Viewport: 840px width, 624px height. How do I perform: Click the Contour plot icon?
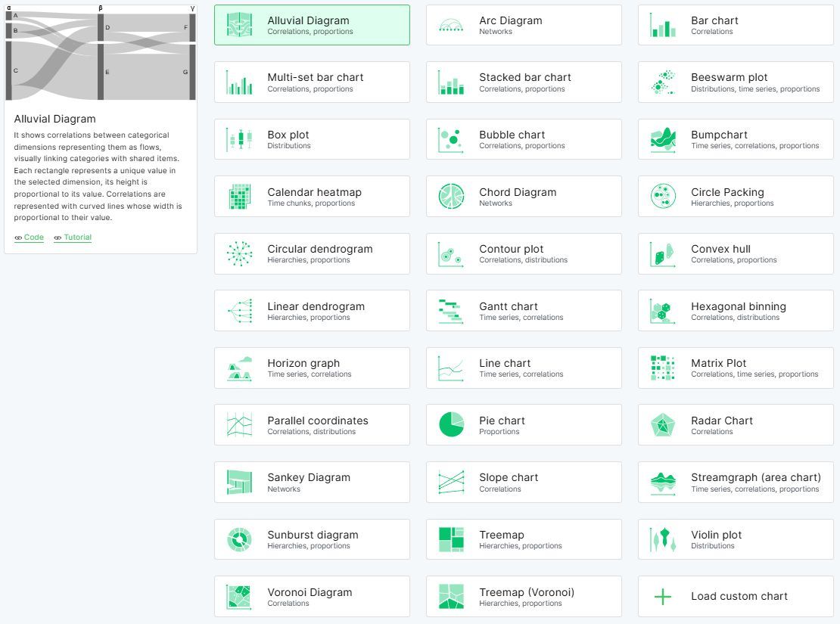click(x=451, y=253)
